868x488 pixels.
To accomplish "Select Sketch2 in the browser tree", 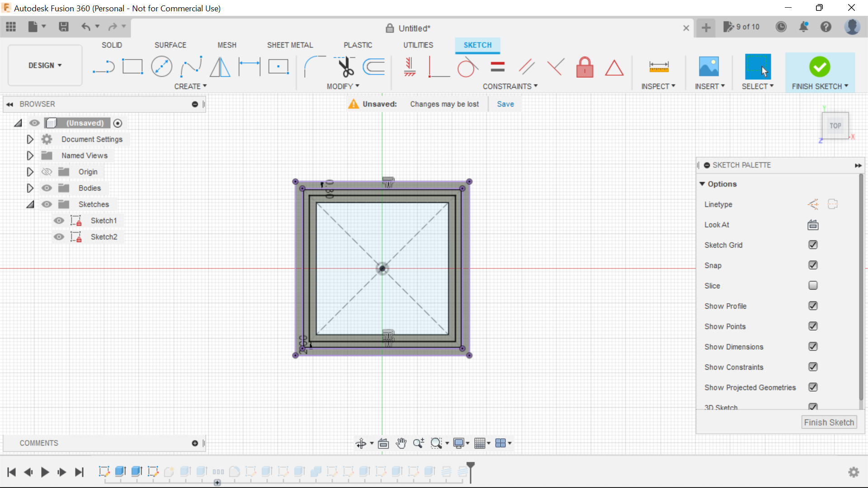I will (x=104, y=237).
